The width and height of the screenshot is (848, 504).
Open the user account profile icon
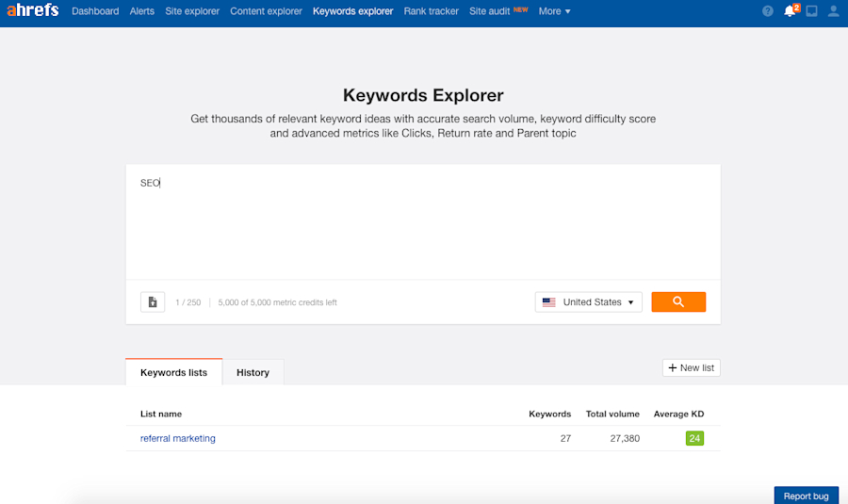point(833,11)
